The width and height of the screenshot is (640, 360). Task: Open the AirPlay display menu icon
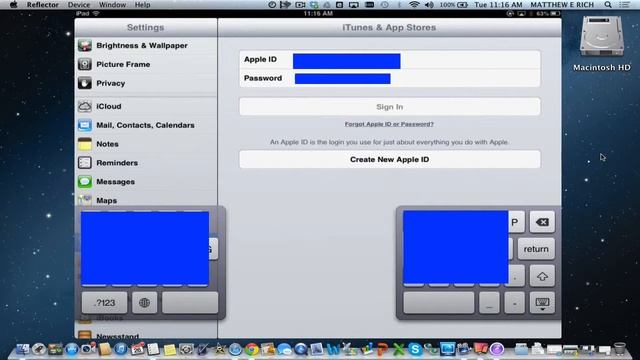click(x=354, y=4)
